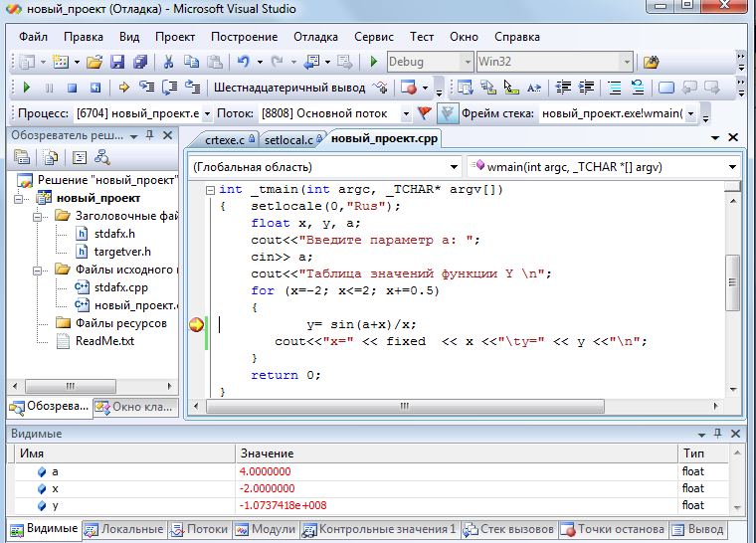Viewport: 756px width, 543px height.
Task: Toggle auto-hide pin on the Solution Explorer panel
Action: tap(150, 135)
